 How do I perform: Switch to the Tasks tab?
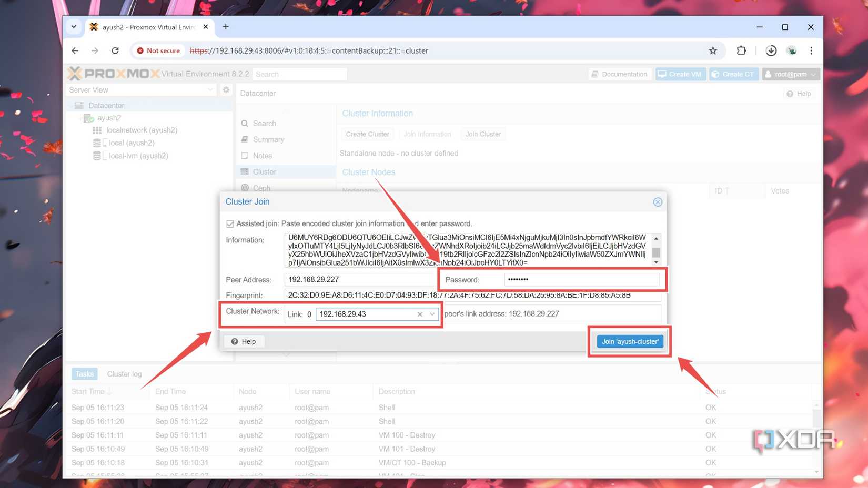(x=84, y=374)
